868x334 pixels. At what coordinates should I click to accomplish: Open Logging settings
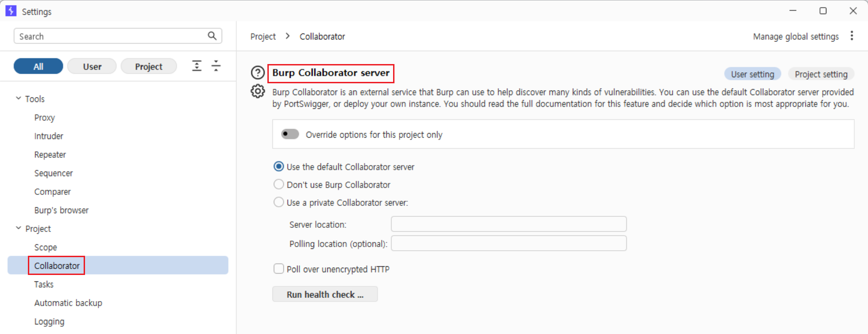coord(49,321)
